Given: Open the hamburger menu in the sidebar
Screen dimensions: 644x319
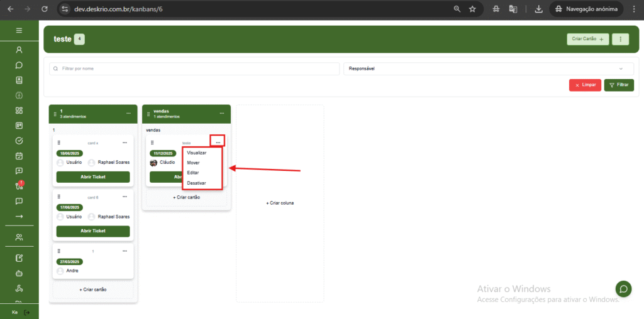Looking at the screenshot, I should (x=19, y=31).
